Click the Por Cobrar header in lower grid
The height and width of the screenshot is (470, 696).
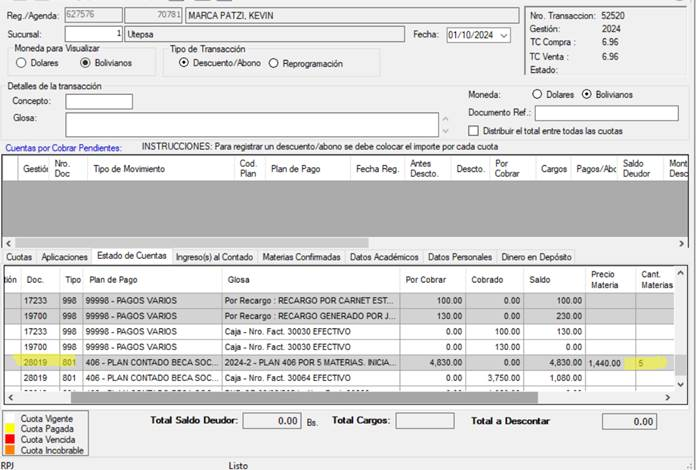click(x=433, y=280)
